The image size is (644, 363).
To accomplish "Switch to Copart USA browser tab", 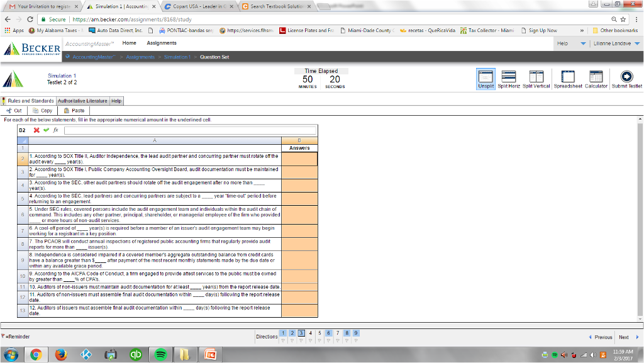I will (199, 6).
